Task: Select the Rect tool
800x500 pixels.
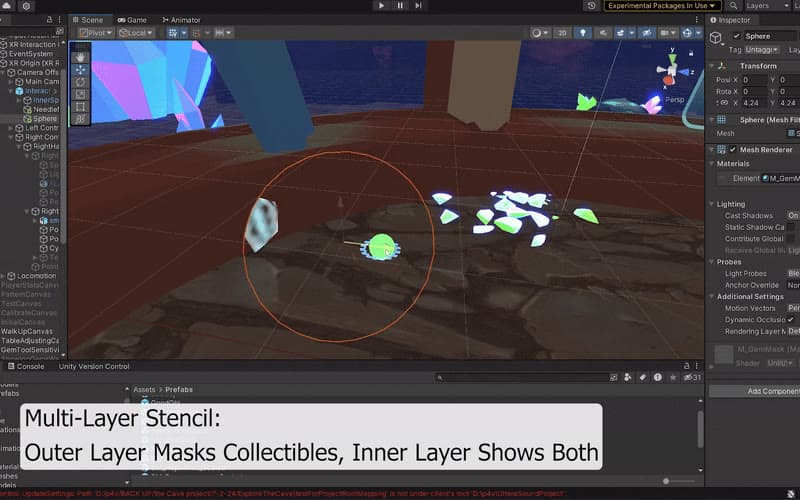Action: [80, 107]
